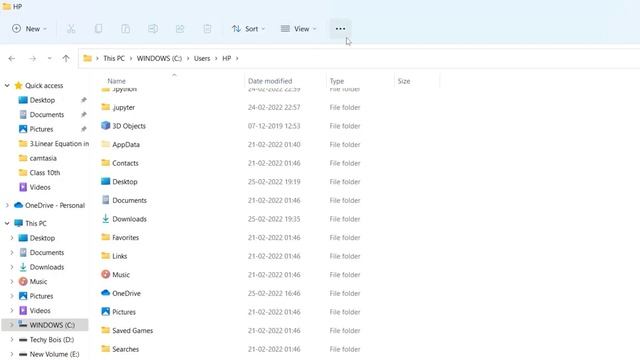This screenshot has height=360, width=640.
Task: Go back with the Back arrow
Action: (x=12, y=59)
